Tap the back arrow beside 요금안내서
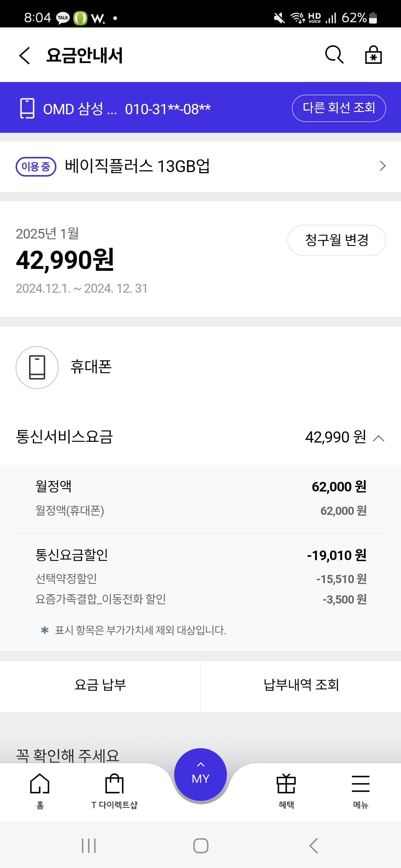The height and width of the screenshot is (868, 401). [x=25, y=56]
